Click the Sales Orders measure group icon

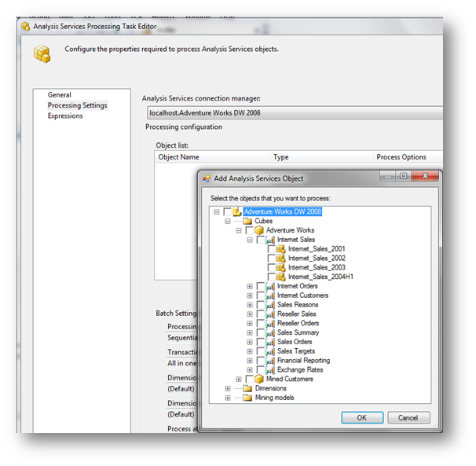click(x=270, y=342)
